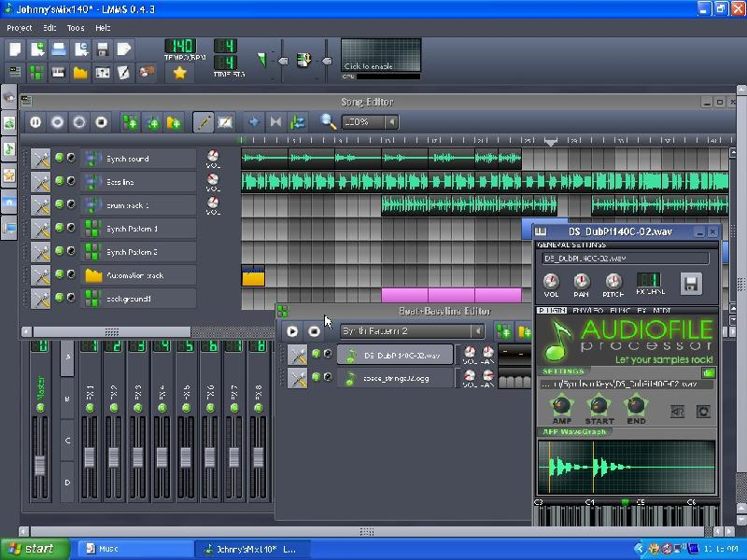The height and width of the screenshot is (560, 747).
Task: Open the Project menu
Action: pos(20,28)
